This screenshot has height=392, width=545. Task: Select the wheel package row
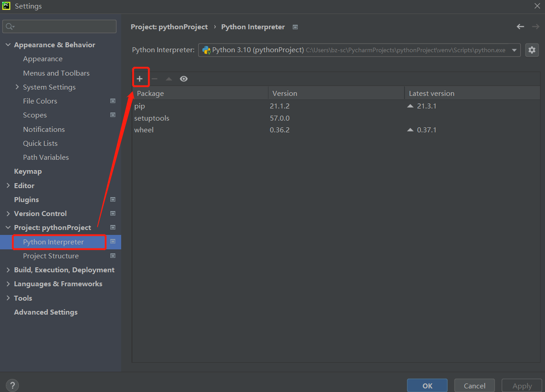point(336,130)
